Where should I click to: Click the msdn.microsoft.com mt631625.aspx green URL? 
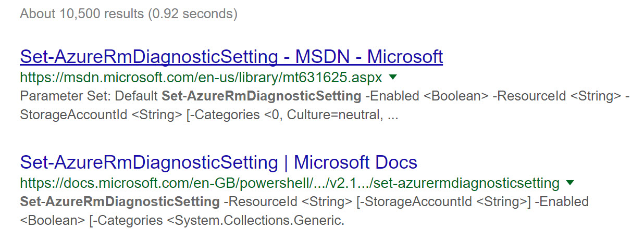point(201,78)
